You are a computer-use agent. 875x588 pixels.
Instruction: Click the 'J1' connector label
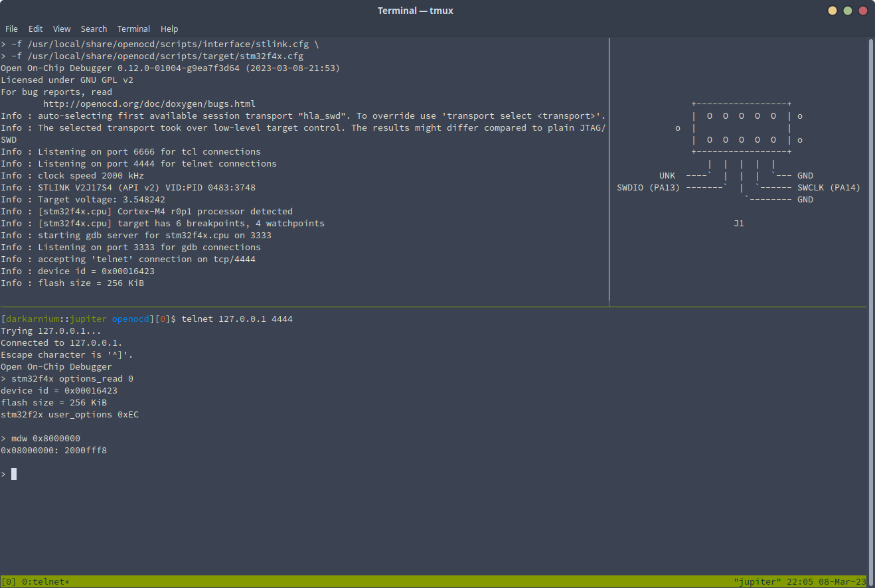tap(739, 224)
